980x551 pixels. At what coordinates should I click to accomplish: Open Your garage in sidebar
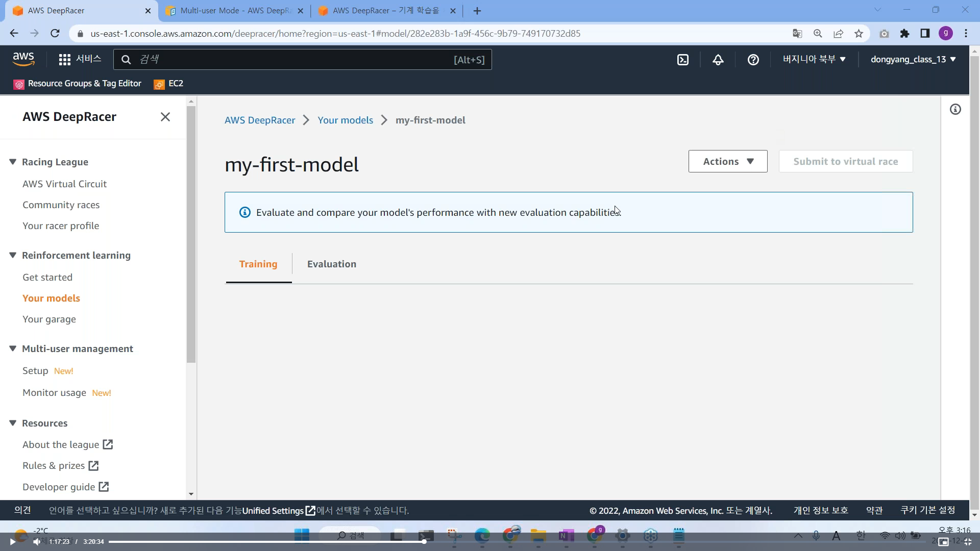49,319
